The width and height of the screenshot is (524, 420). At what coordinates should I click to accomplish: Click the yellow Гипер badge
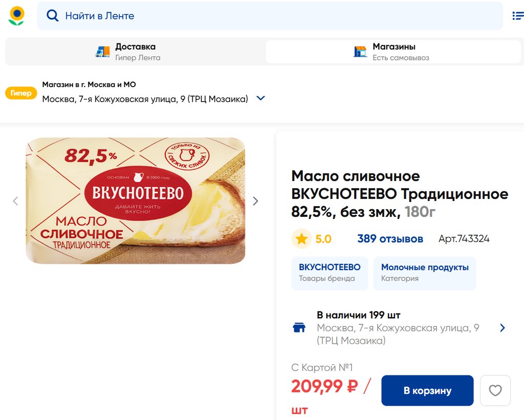coord(21,93)
